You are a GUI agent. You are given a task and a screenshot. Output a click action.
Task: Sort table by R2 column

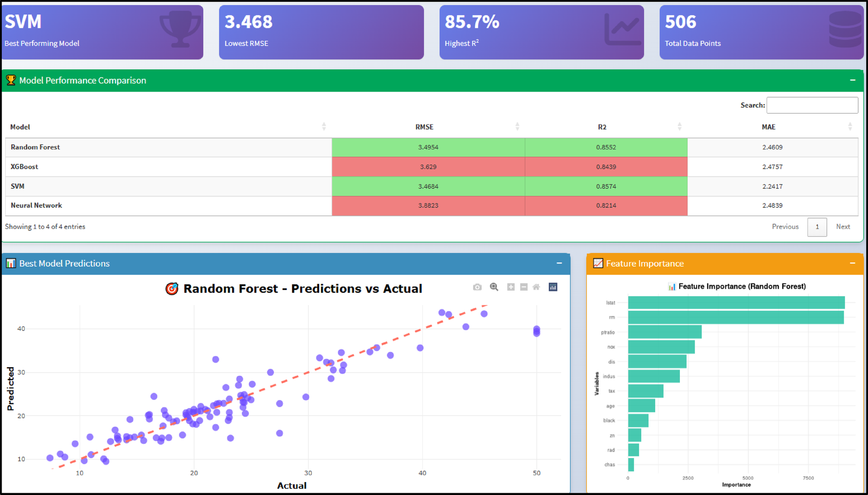click(x=602, y=127)
